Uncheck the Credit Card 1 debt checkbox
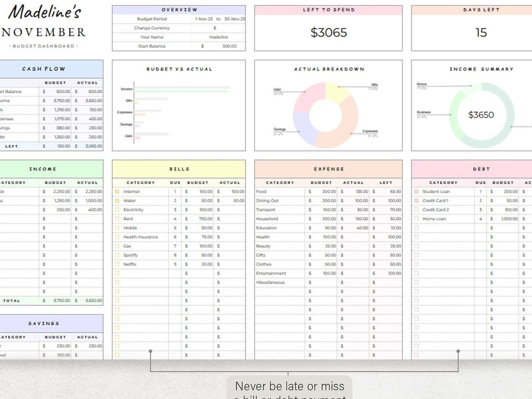The width and height of the screenshot is (532, 399). click(417, 201)
